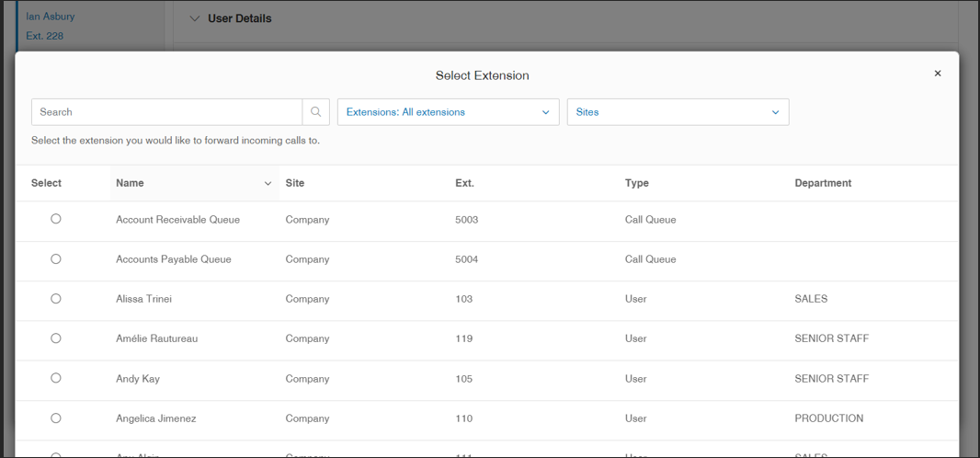Choose Alissa Trinei radio button
This screenshot has height=458, width=980.
56,299
